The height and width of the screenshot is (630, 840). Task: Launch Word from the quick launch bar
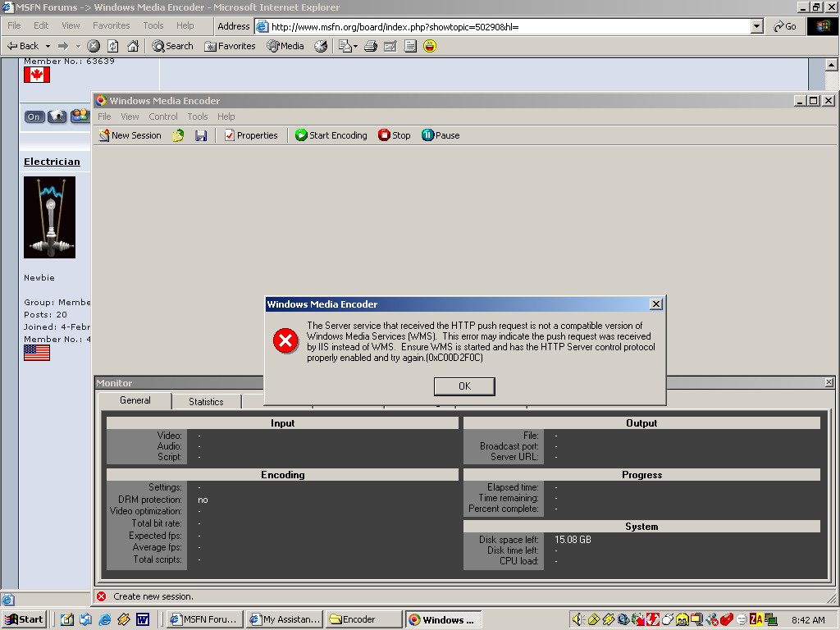143,619
